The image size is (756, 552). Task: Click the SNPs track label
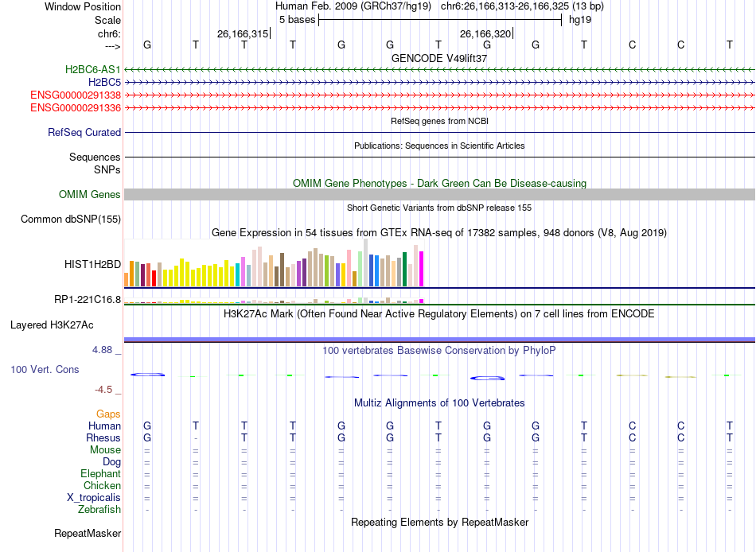107,169
